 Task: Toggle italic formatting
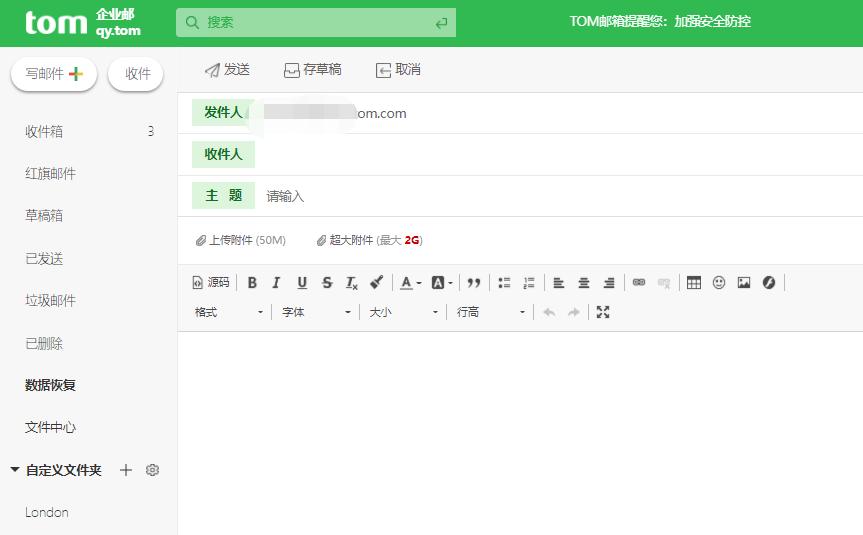tap(276, 282)
